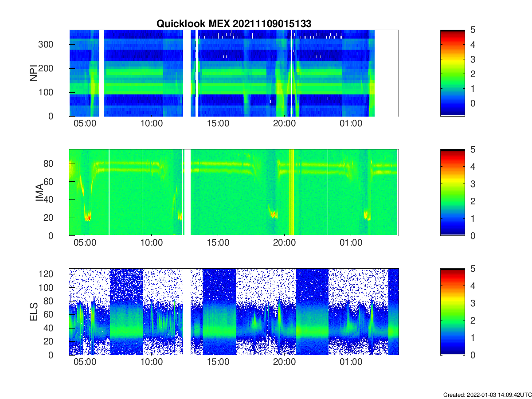Click 05:00 under the NPI panel
This screenshot has height=399, width=532.
tap(85, 124)
